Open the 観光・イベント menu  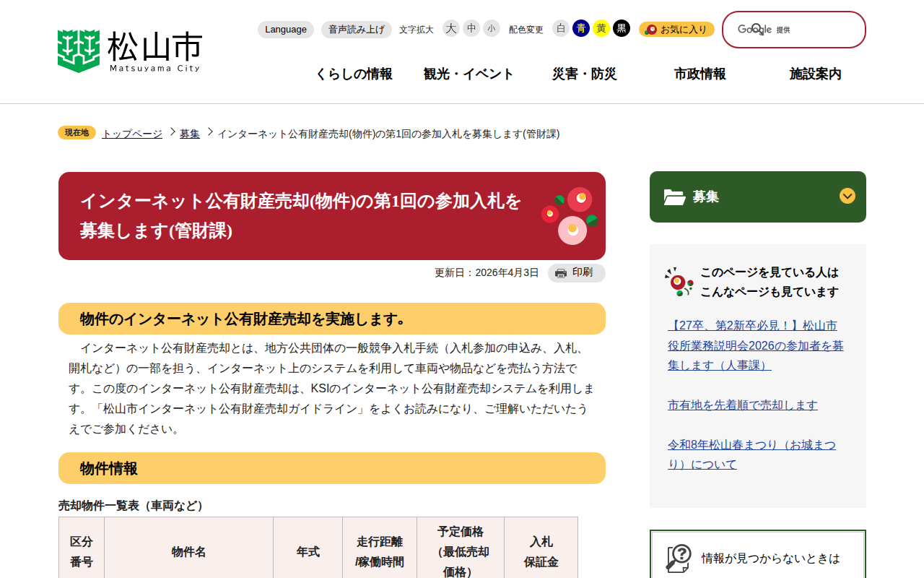pos(469,74)
